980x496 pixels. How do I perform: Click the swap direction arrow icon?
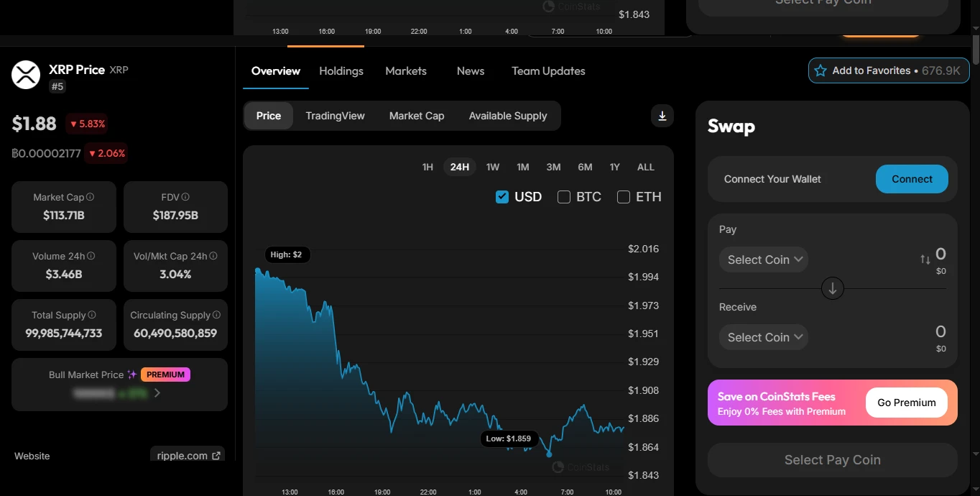833,289
